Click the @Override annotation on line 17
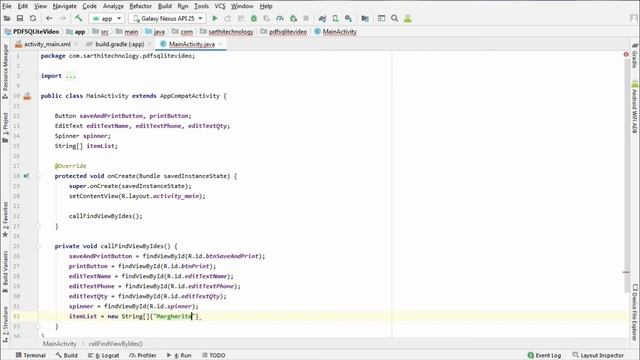The image size is (640, 360). point(71,166)
